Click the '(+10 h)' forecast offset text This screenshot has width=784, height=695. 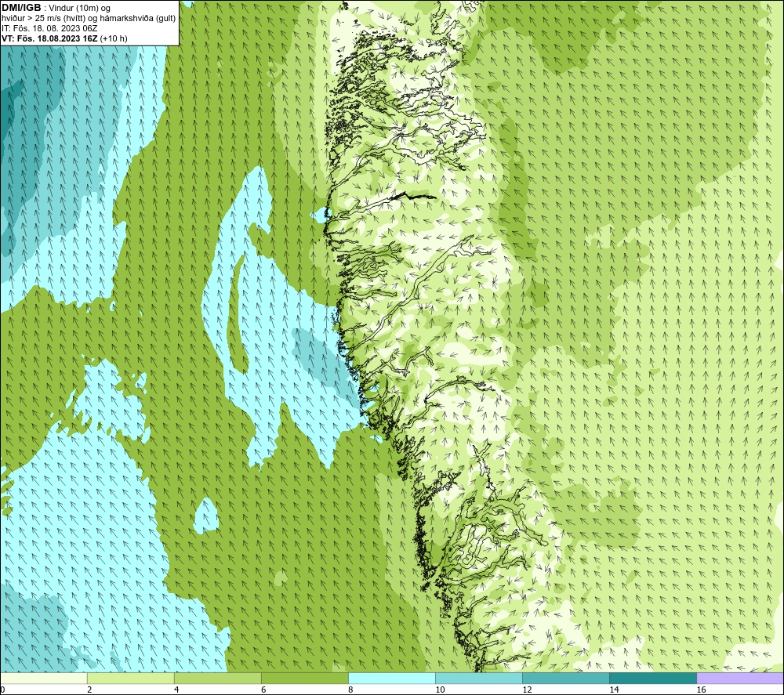coord(114,38)
